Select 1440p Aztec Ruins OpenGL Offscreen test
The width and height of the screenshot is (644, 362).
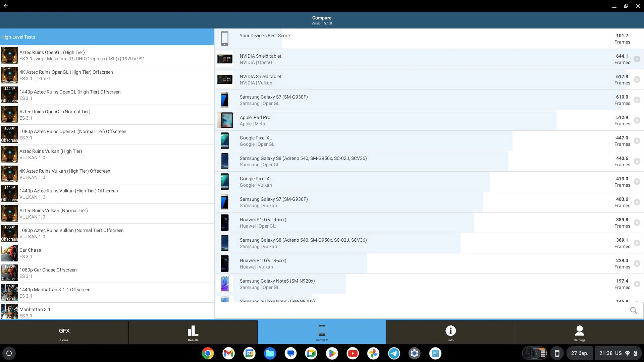point(107,95)
